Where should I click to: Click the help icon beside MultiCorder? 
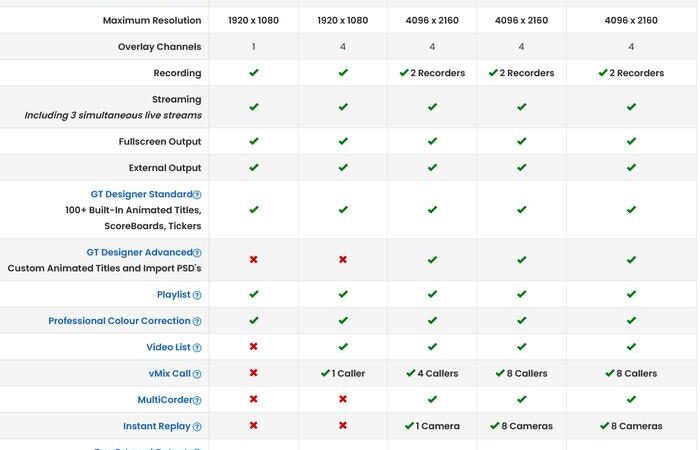click(197, 400)
